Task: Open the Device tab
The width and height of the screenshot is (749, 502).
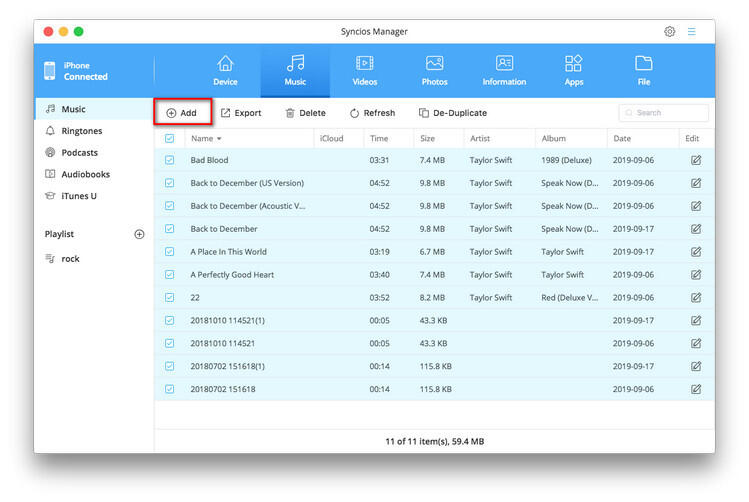Action: click(225, 71)
